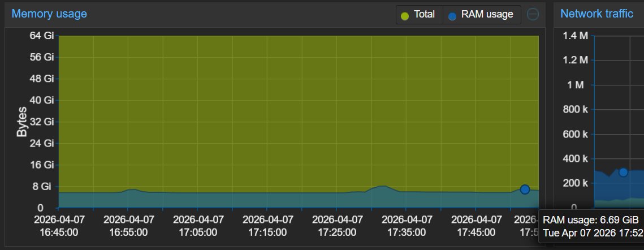Viewport: 644px width, 250px height.
Task: Click the 17:35:00 time axis label
Action: 407,226
